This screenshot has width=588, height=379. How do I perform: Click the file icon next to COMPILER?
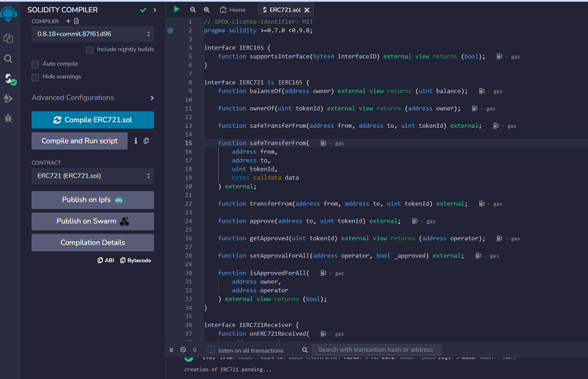77,21
